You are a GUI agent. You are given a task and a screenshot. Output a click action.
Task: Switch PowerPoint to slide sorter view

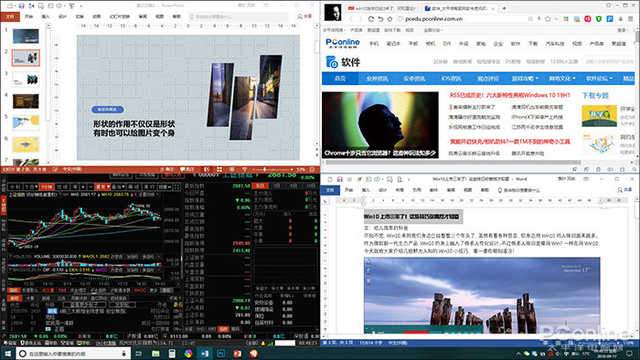coord(220,169)
